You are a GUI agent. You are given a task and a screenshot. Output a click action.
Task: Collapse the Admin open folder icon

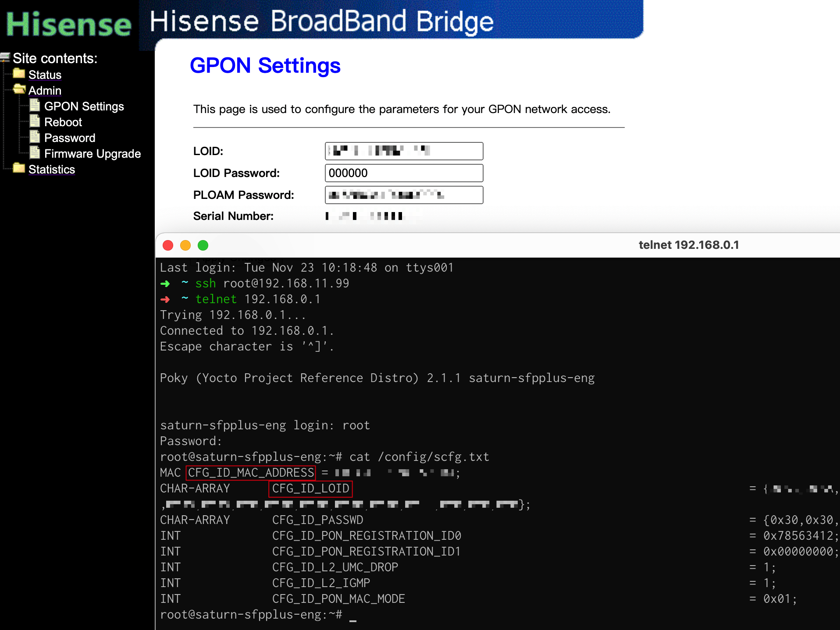pos(19,89)
